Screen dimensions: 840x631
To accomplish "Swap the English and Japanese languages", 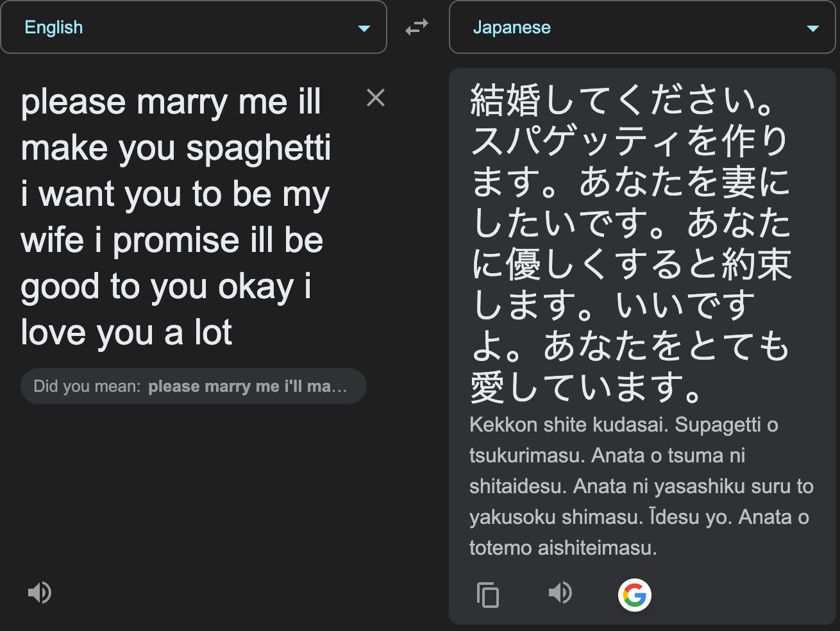I will pos(417,27).
